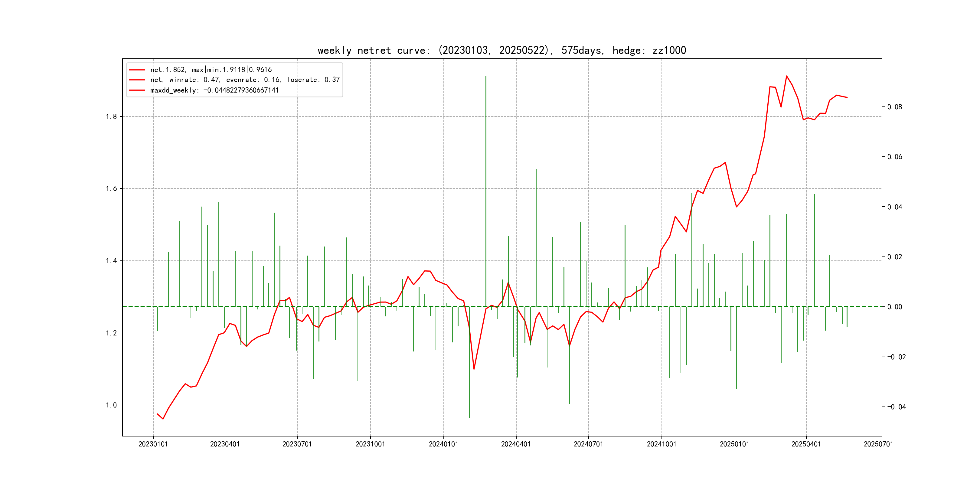Click the 20250701 x-axis label
Screen dimensions: 980x490
pos(878,444)
